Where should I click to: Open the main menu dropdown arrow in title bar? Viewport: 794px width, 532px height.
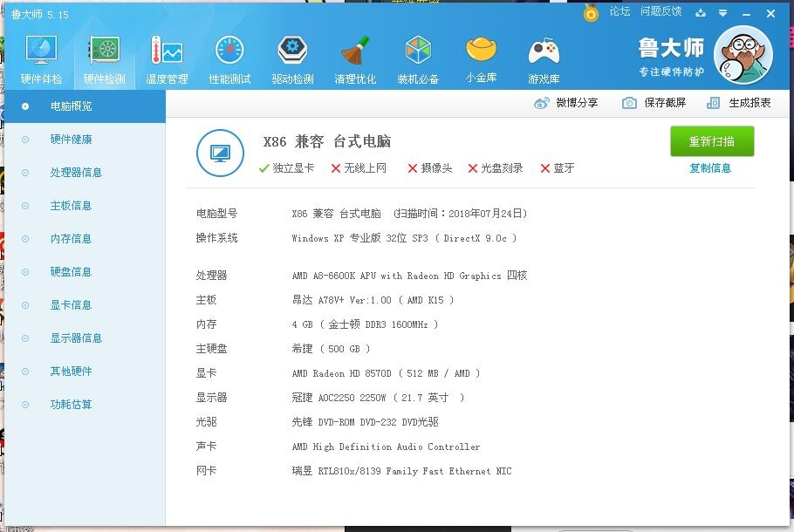723,13
